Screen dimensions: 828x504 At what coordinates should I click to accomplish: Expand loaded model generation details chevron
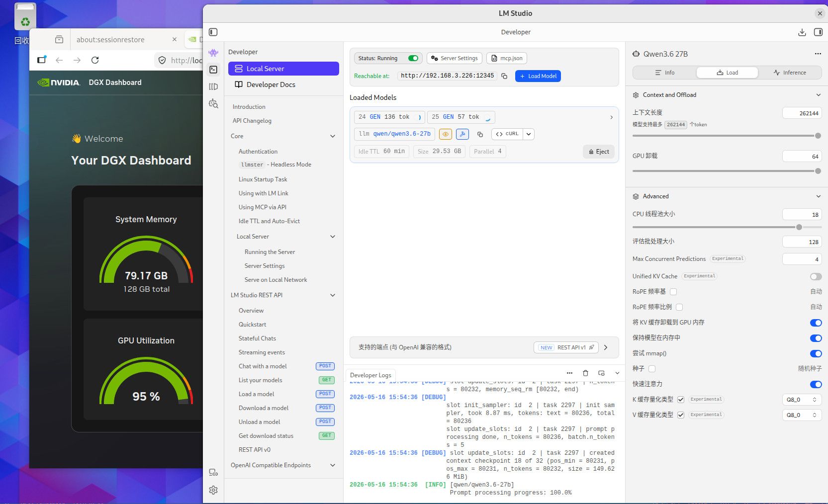(x=611, y=117)
